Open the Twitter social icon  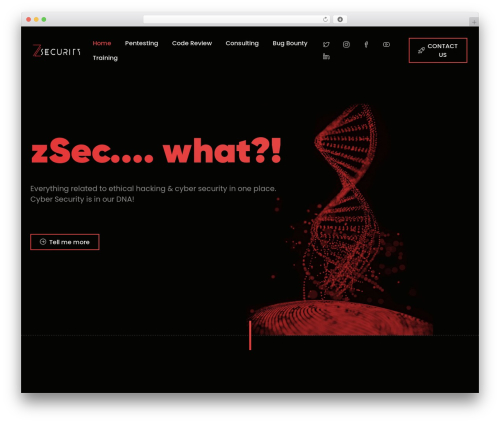coord(326,44)
